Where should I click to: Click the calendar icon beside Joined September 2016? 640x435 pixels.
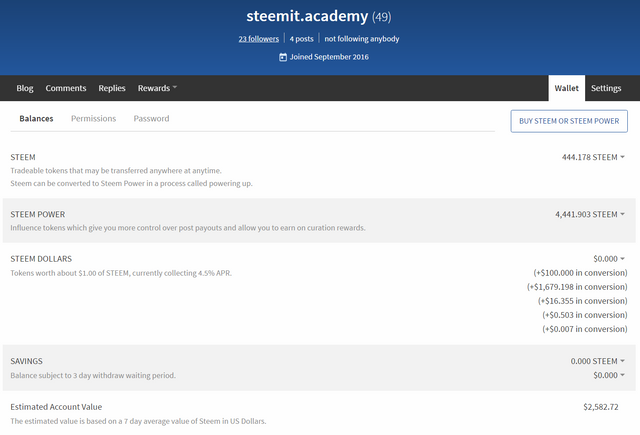(283, 57)
